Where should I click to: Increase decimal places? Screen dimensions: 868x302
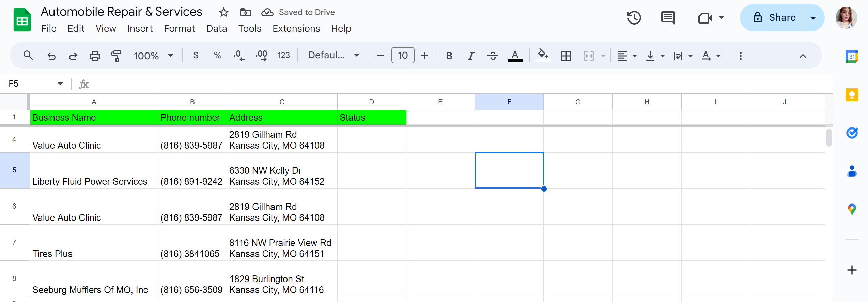point(261,55)
